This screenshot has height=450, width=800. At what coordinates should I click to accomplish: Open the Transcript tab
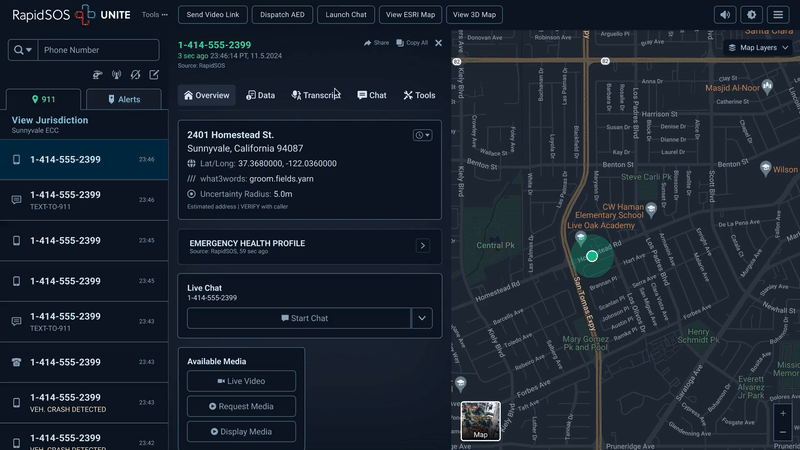316,95
